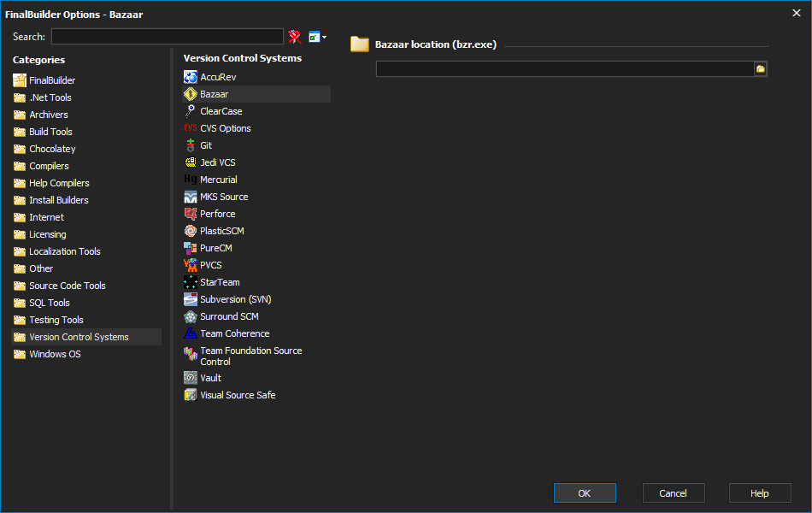Click the PureCM icon
Viewport: 812px width, 513px height.
(191, 248)
